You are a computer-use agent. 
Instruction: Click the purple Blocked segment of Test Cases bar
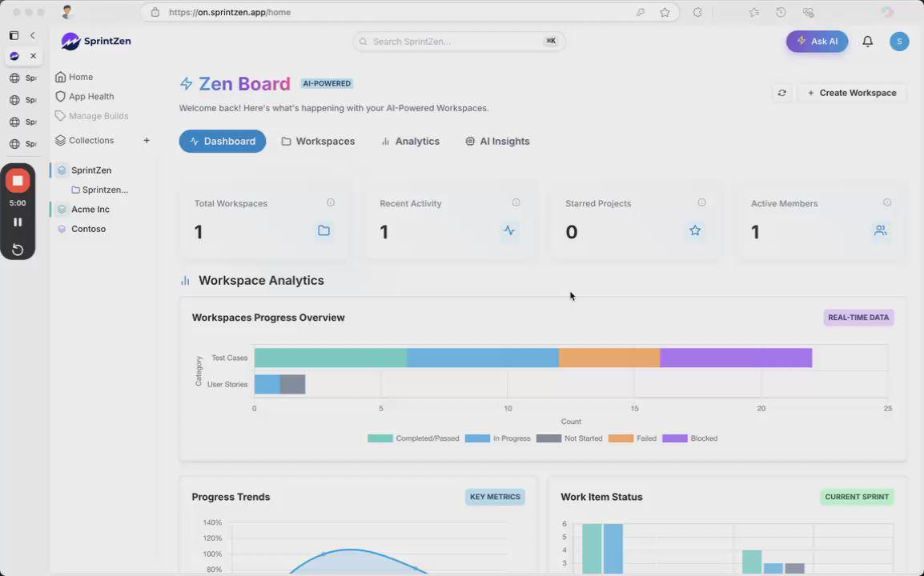pos(736,358)
